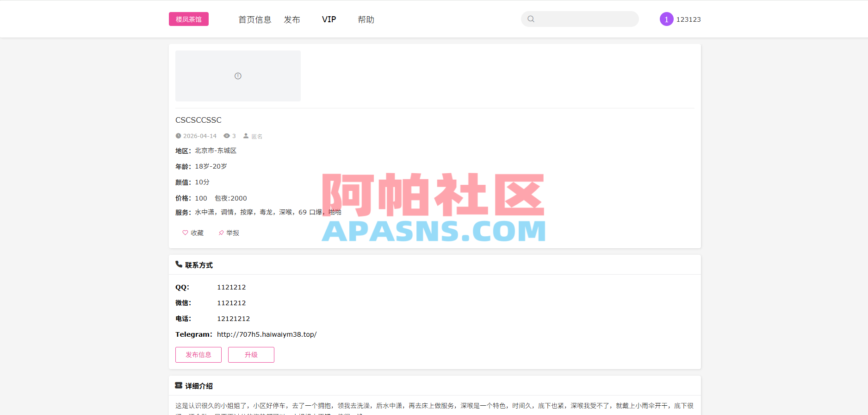Open the 帮助 menu item
The height and width of the screenshot is (415, 868).
[366, 19]
